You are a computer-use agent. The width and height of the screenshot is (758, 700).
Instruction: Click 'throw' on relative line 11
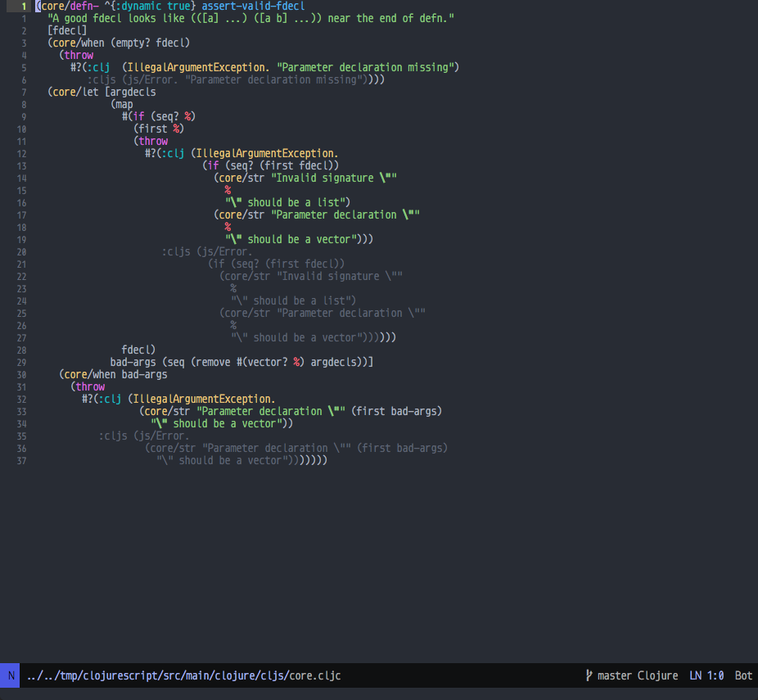153,141
